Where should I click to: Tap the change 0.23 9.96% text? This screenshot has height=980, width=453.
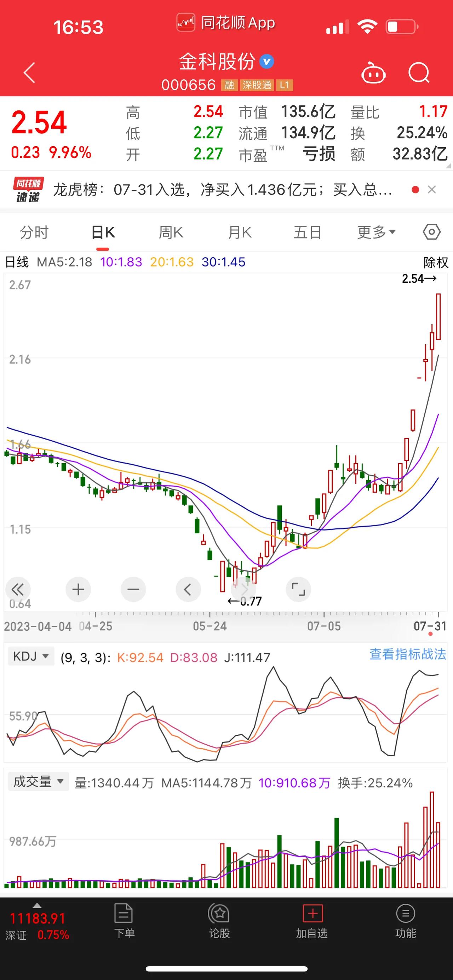click(x=51, y=153)
